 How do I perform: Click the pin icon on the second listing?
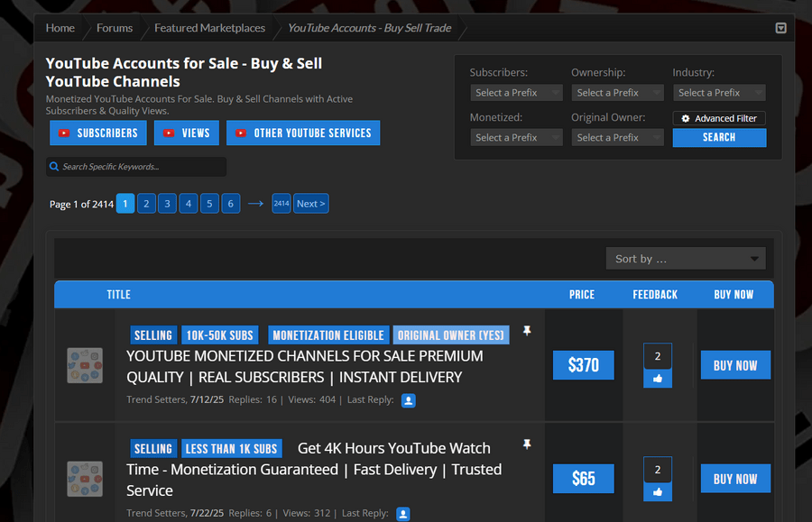click(x=527, y=444)
